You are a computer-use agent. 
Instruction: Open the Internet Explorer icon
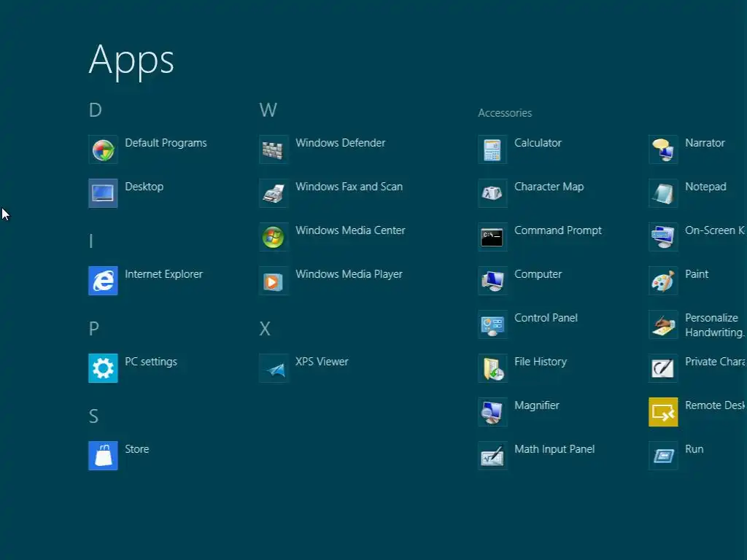click(103, 281)
